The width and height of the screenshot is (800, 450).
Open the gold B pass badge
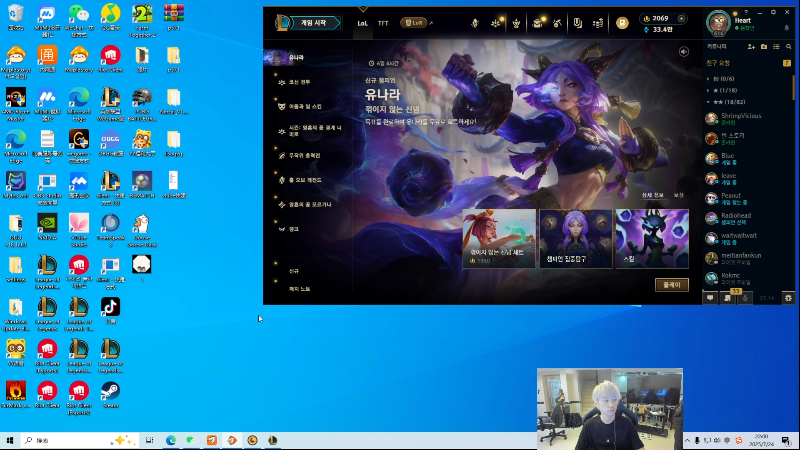click(622, 23)
